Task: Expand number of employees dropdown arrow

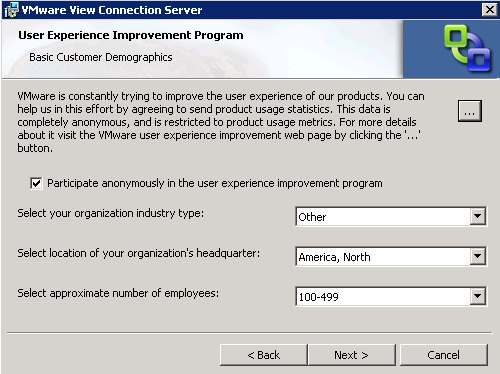Action: point(477,296)
